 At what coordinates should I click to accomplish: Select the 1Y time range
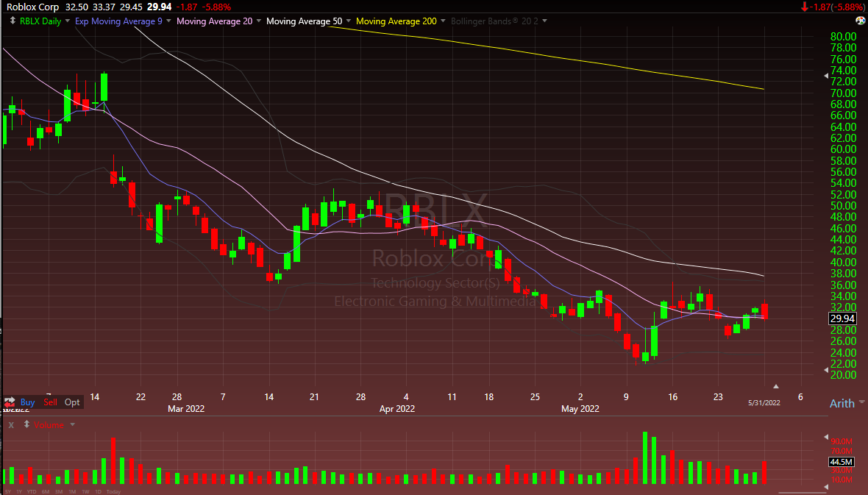coord(19,491)
